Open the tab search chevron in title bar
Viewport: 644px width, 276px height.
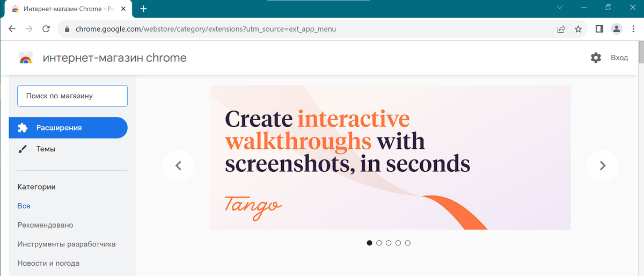click(560, 8)
